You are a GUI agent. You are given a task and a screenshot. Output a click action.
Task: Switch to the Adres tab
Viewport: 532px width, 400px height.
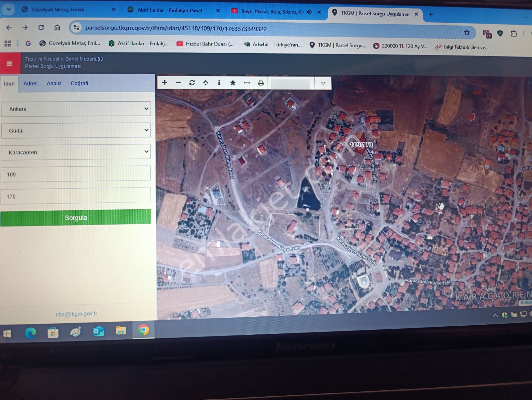30,83
